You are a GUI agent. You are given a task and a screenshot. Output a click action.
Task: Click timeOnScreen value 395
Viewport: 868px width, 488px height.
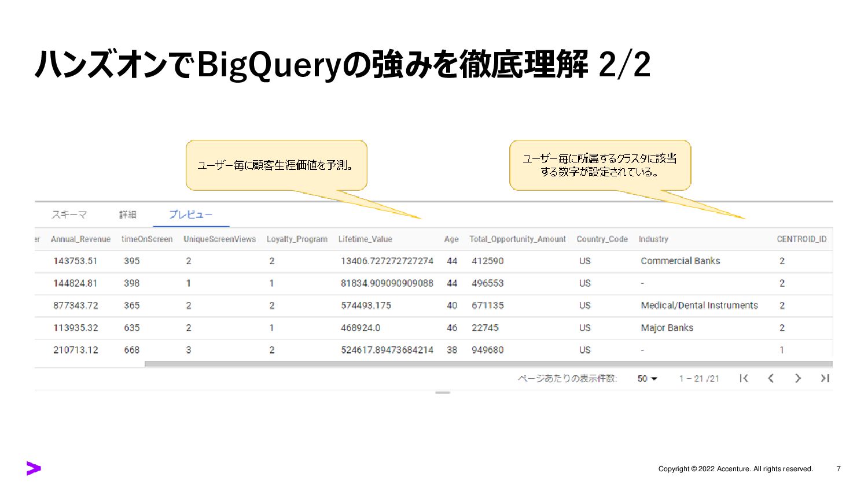pos(132,261)
